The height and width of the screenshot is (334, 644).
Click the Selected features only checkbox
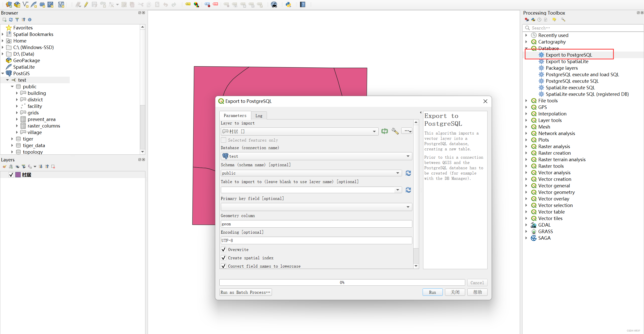223,140
